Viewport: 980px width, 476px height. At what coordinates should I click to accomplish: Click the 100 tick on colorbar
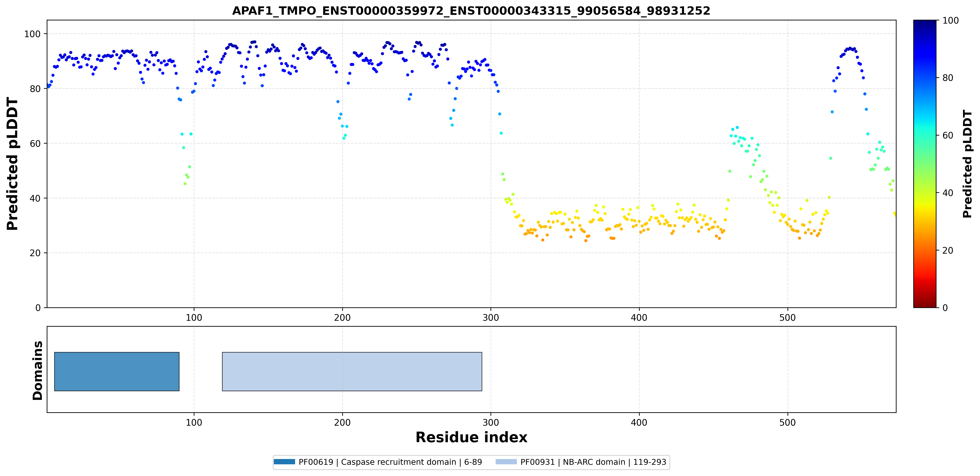click(950, 21)
